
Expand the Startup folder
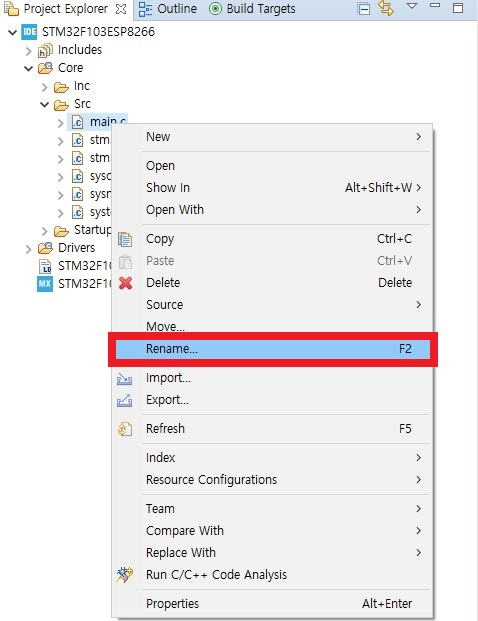(x=44, y=231)
